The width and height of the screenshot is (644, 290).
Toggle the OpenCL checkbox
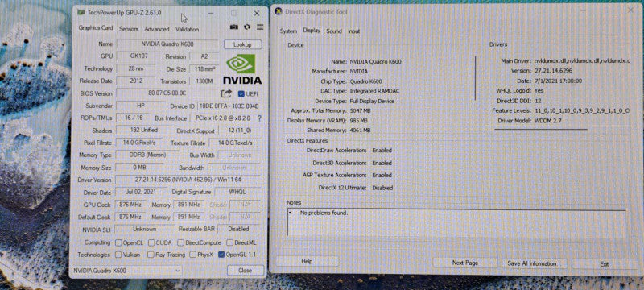(118, 242)
